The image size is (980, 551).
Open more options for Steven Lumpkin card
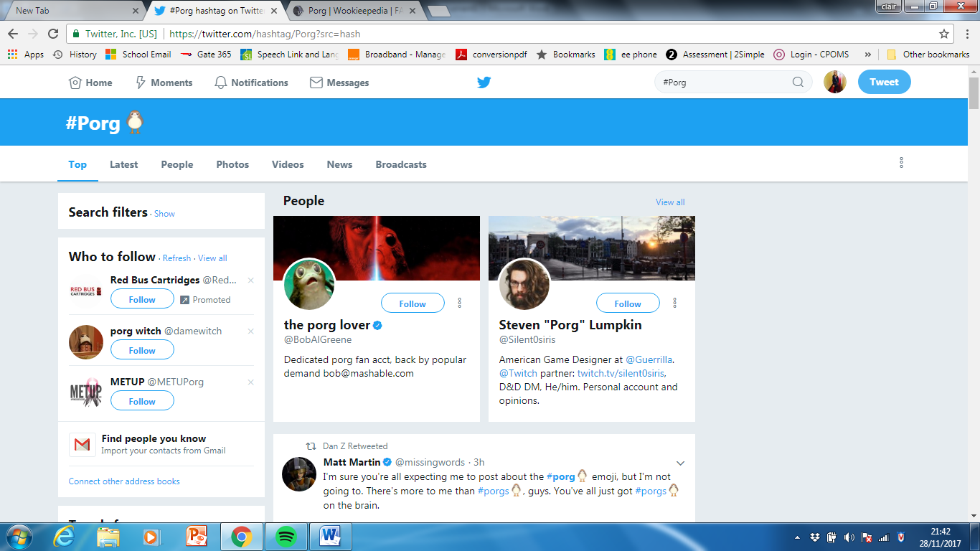click(x=675, y=303)
